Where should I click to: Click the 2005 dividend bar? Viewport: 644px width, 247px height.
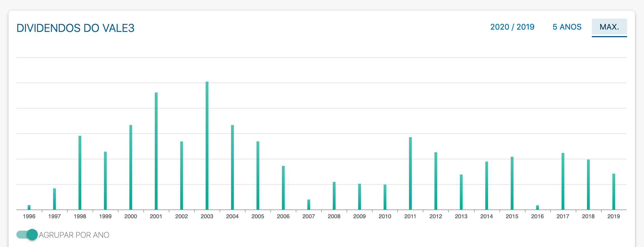[258, 176]
